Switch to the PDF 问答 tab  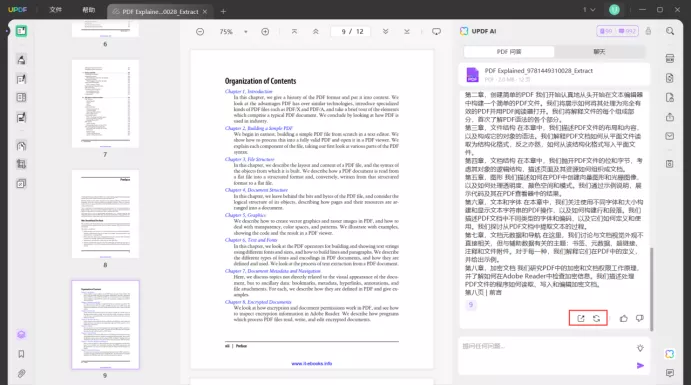[509, 52]
